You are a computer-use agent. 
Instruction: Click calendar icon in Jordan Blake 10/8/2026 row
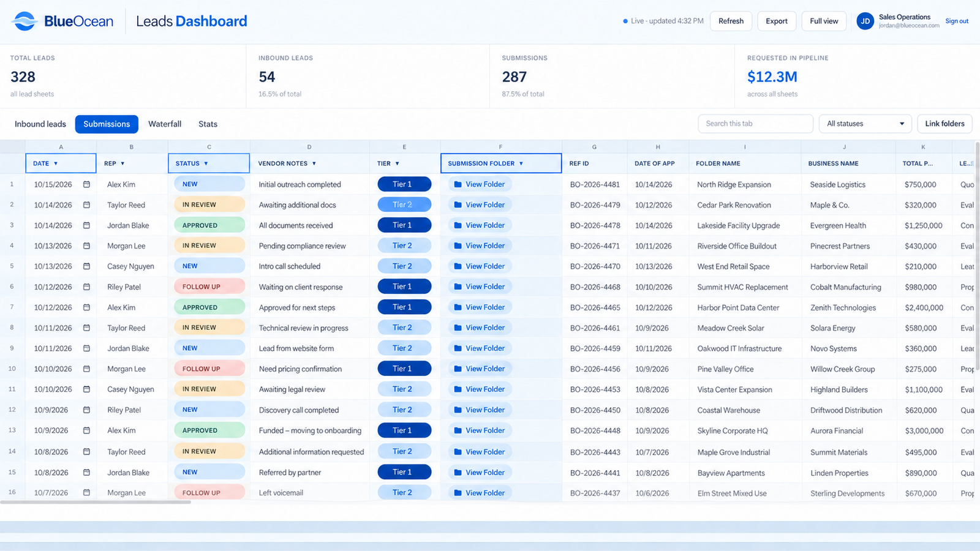click(86, 472)
